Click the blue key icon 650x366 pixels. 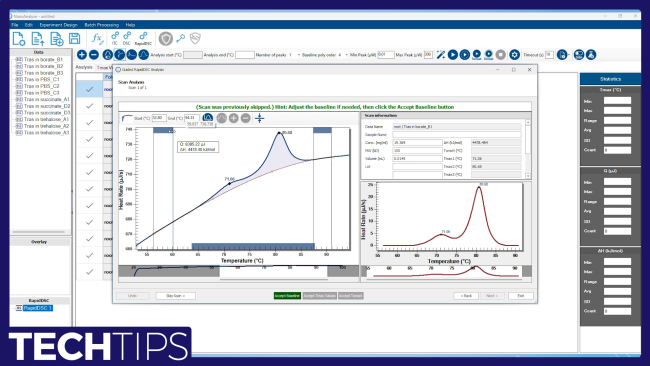point(180,39)
